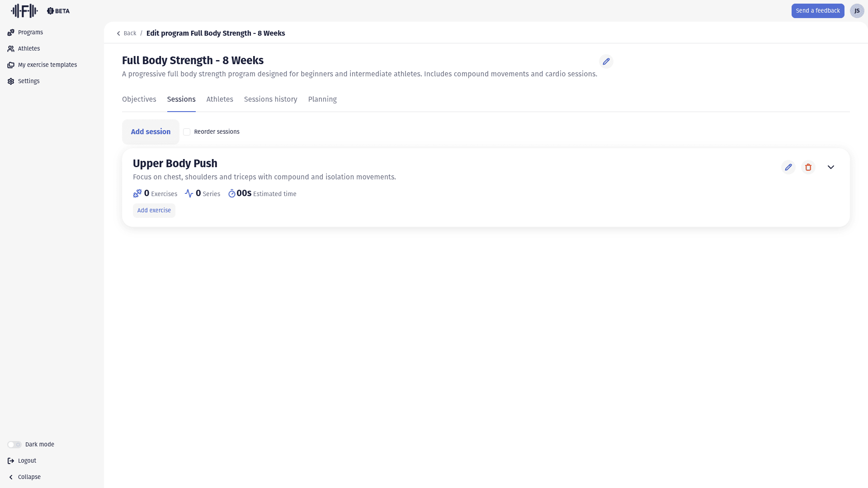Click the edit pencil icon for program title

[x=606, y=61]
